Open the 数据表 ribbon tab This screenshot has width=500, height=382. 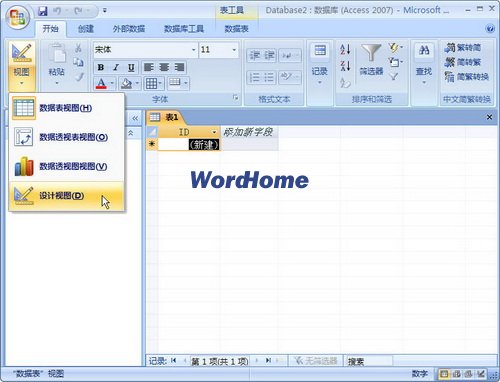tap(236, 29)
